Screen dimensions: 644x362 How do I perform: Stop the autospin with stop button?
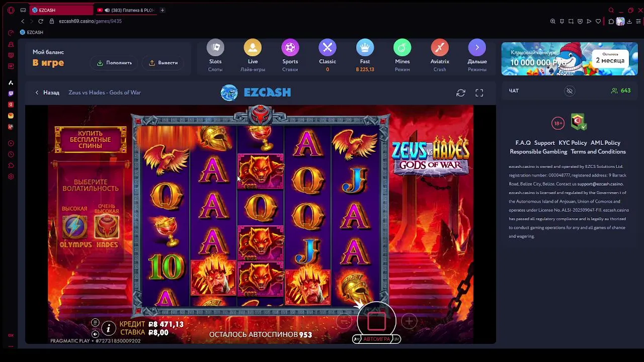click(376, 321)
